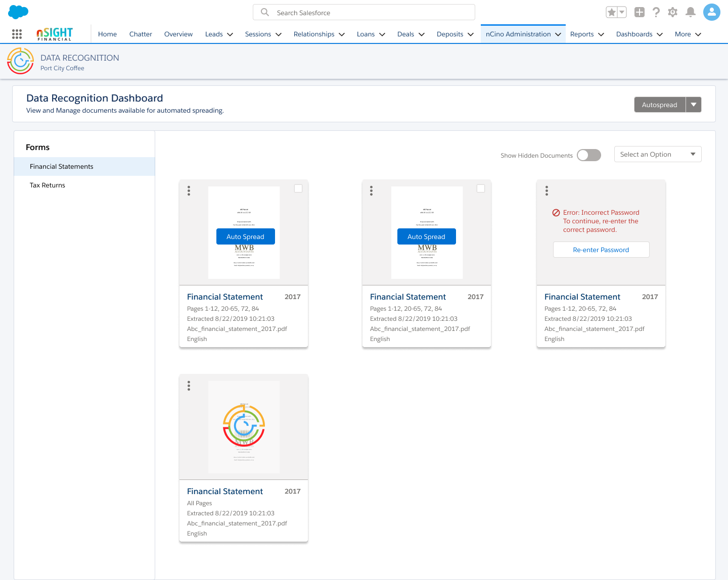Open the Incorrect Password card's Financial Statement title link

(582, 297)
